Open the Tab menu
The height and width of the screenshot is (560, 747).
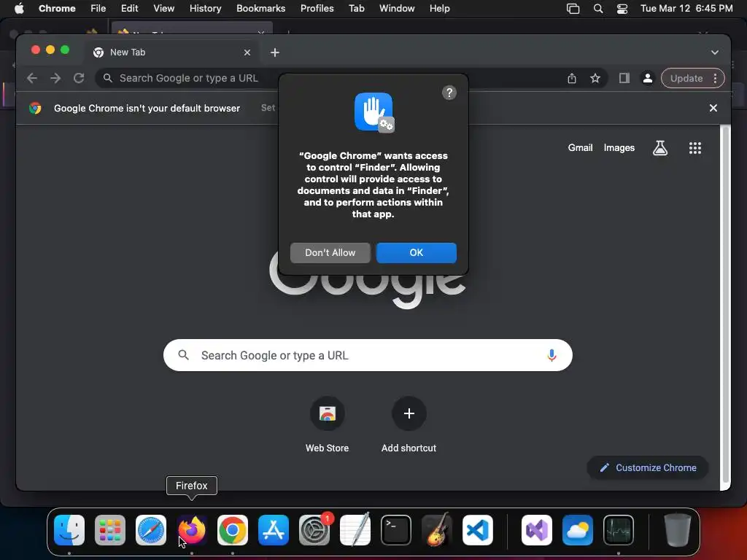coord(356,9)
